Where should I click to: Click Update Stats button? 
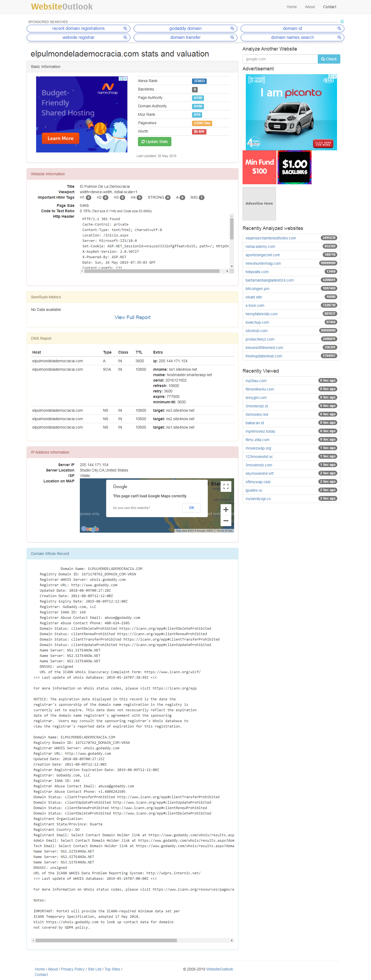point(154,142)
